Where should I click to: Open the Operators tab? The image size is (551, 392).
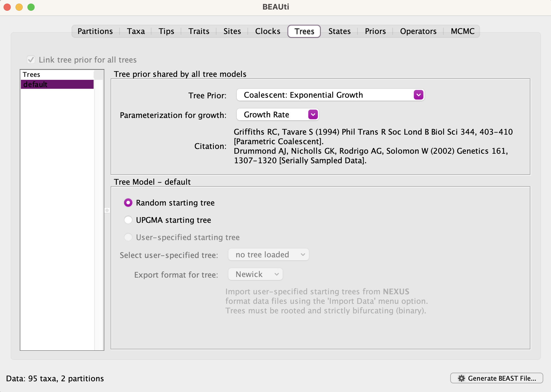[418, 31]
